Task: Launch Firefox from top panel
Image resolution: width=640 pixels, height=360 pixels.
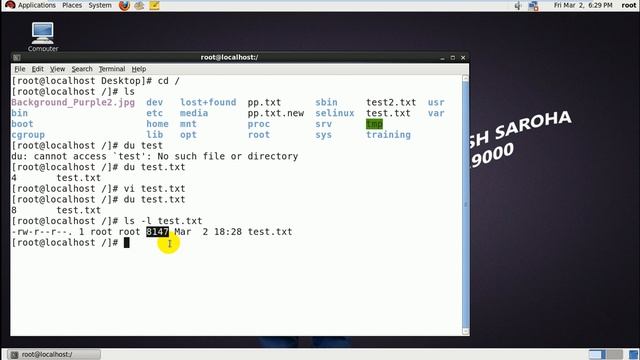Action: pos(124,5)
